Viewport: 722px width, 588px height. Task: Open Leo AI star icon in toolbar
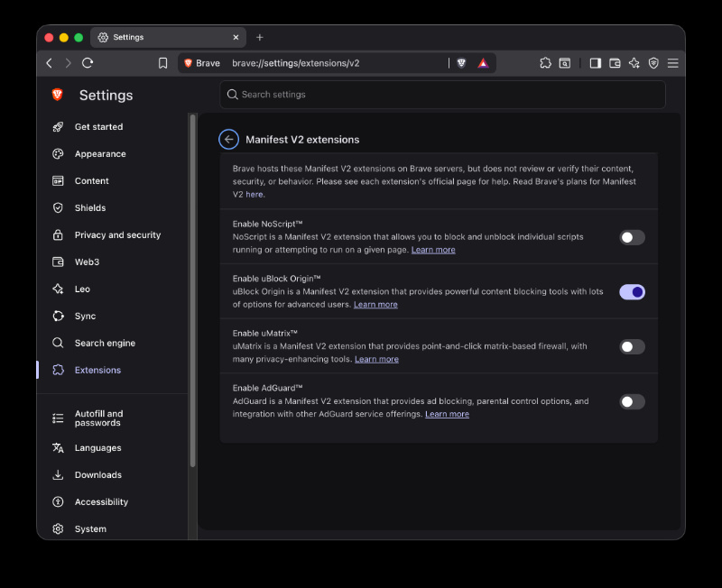pyautogui.click(x=634, y=63)
